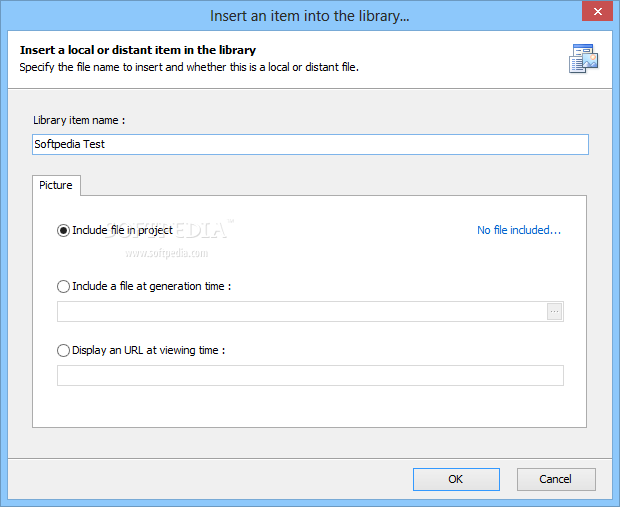
Task: Choose Include a file at generation time
Action: tap(63, 286)
